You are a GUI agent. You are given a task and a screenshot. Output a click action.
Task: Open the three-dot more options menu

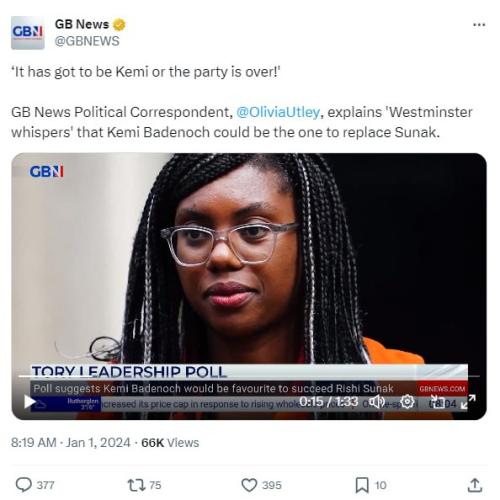479,25
